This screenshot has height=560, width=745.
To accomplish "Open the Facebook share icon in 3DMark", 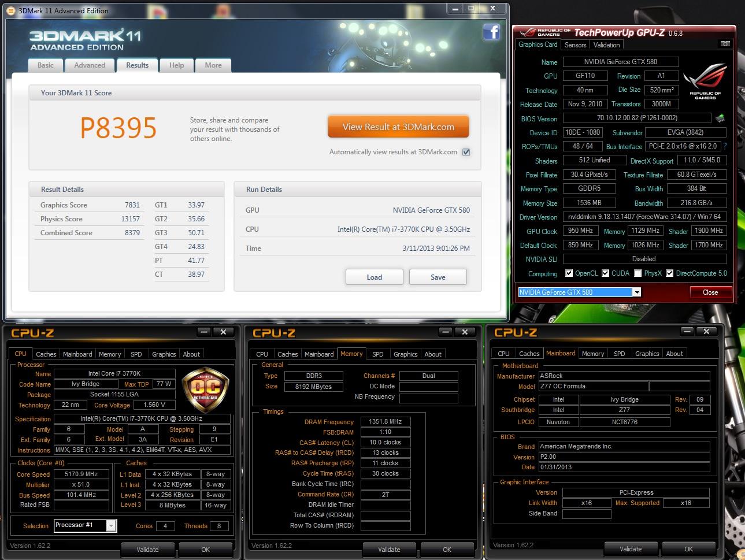I will 492,32.
